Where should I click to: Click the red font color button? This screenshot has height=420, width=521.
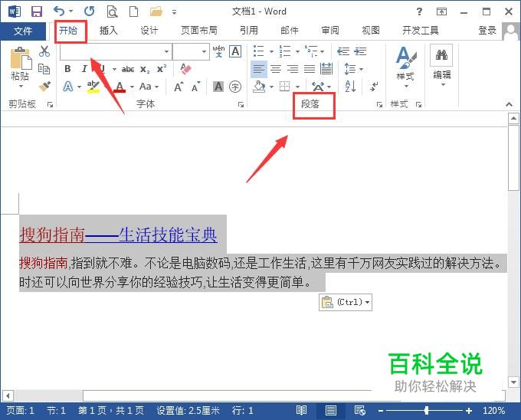click(x=120, y=87)
